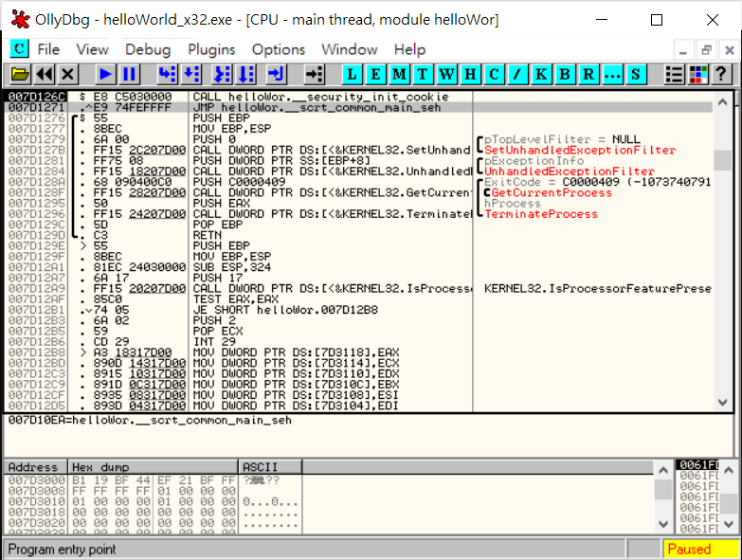Select the SUB ESP,324 instruction
Image resolution: width=742 pixels, height=560 pixels.
pos(232,267)
